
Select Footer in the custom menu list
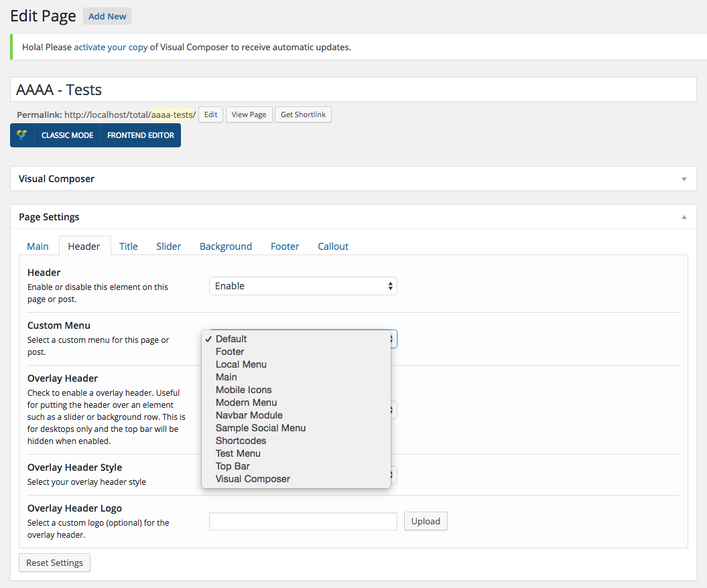coord(296,352)
